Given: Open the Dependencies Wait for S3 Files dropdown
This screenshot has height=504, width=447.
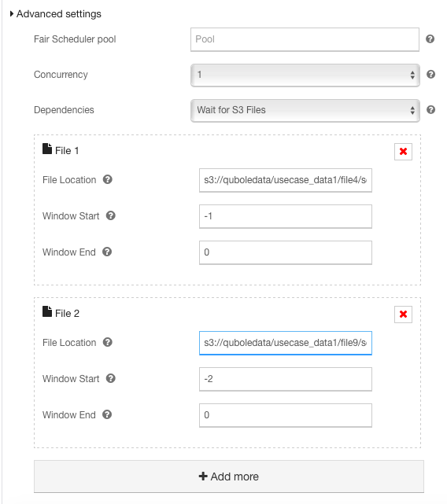Looking at the screenshot, I should (x=305, y=110).
